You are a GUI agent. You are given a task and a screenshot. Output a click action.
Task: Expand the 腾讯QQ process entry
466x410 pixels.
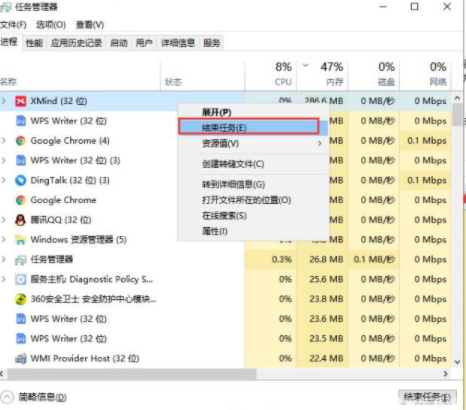(4, 220)
